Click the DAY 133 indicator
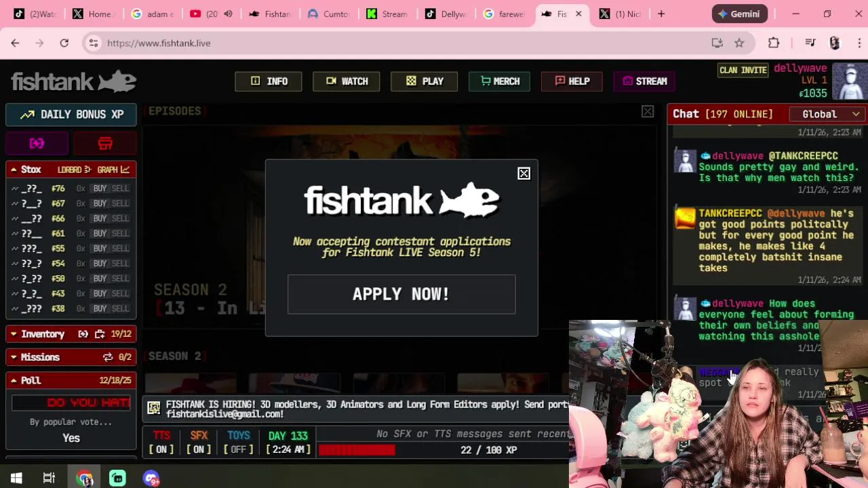Viewport: 868px width, 488px height. click(x=288, y=436)
